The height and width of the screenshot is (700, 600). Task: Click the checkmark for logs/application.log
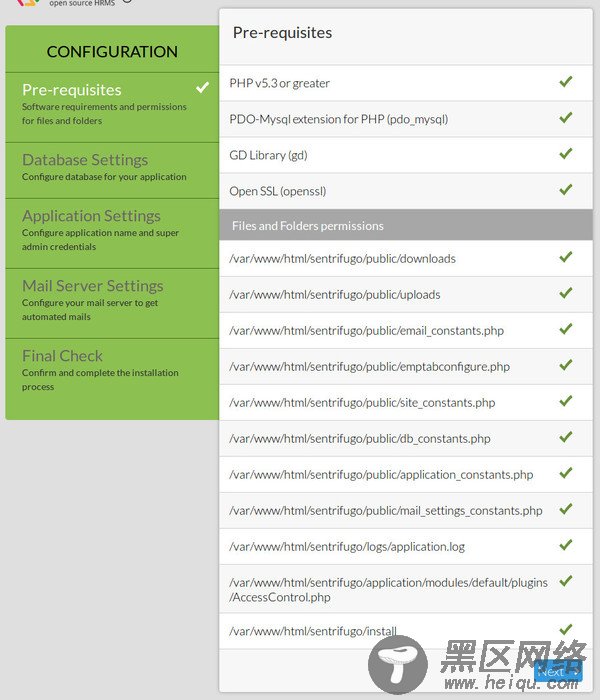[x=566, y=545]
